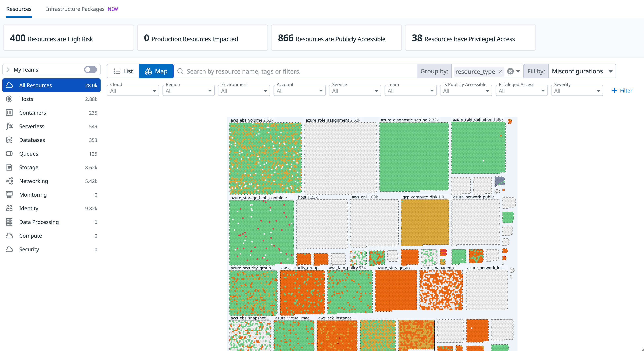The height and width of the screenshot is (351, 644).
Task: Open the Fill by Misconfigurations dropdown
Action: tap(582, 71)
